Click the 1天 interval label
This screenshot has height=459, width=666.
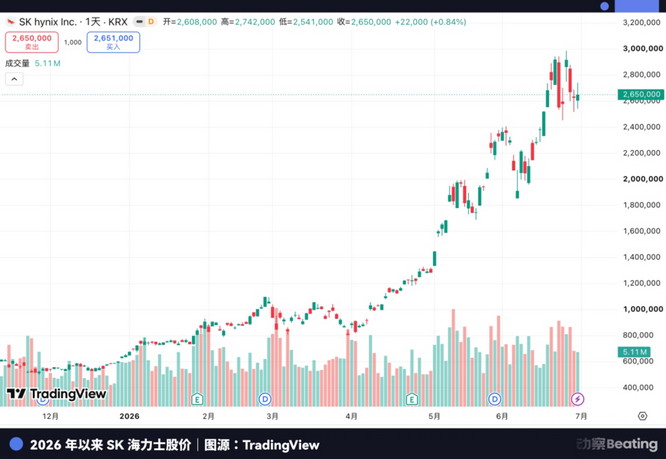93,22
